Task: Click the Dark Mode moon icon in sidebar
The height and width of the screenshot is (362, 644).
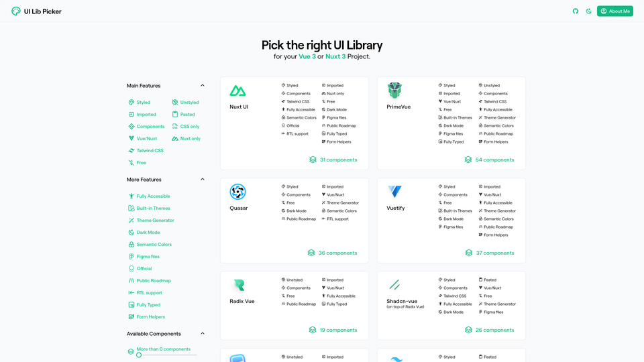Action: click(131, 233)
